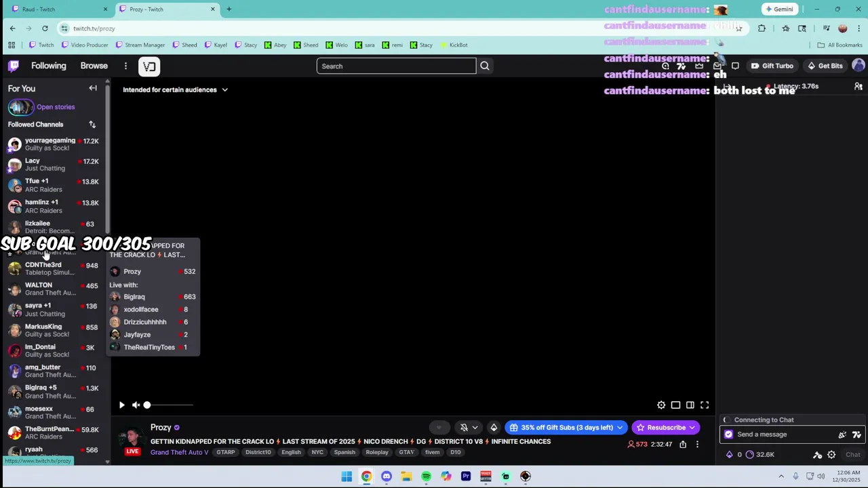Viewport: 868px width, 488px height.
Task: Collapse the For You sidebar
Action: click(93, 88)
